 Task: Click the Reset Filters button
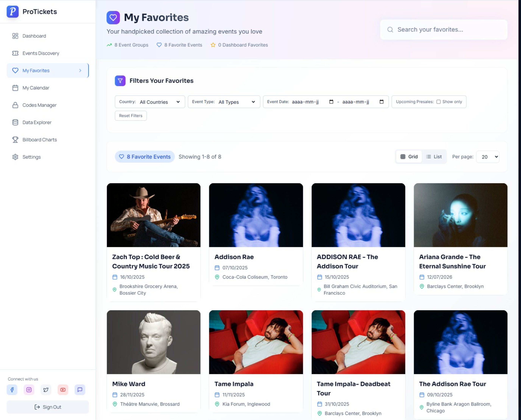[x=131, y=116]
